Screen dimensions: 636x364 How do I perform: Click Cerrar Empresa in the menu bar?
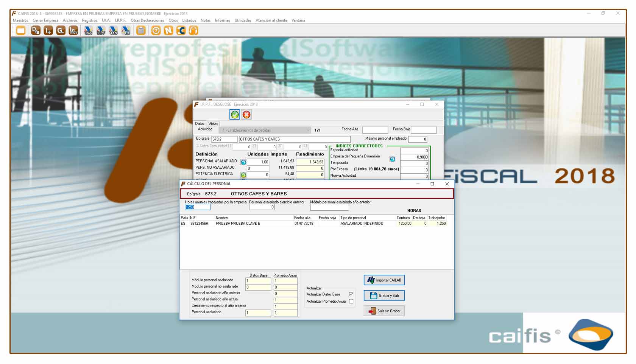click(45, 20)
